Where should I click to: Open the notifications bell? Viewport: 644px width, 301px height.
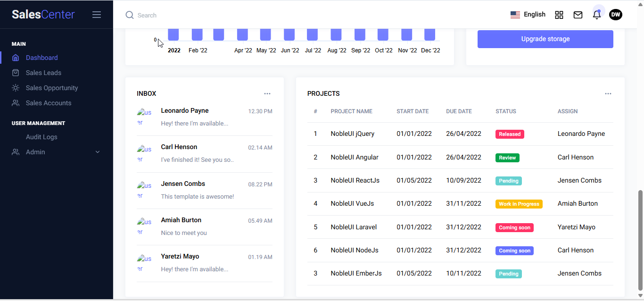[x=597, y=15]
